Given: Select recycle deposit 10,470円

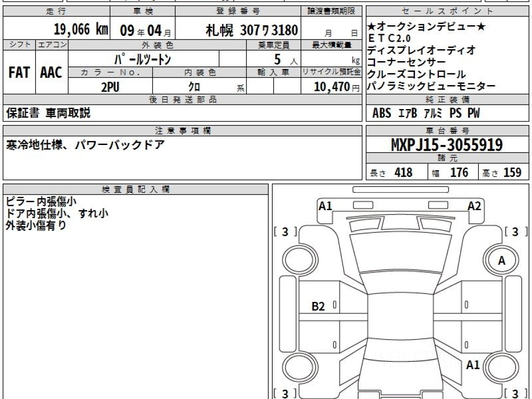Looking at the screenshot, I should coord(337,87).
